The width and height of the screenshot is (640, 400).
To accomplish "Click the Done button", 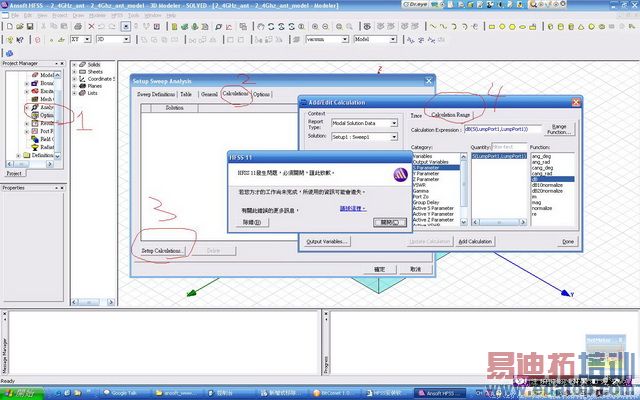I will coord(568,242).
